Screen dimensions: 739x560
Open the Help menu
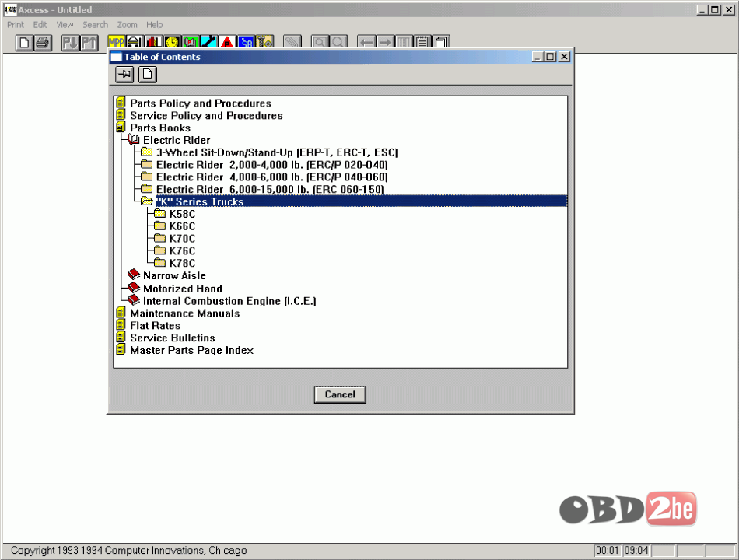click(154, 25)
